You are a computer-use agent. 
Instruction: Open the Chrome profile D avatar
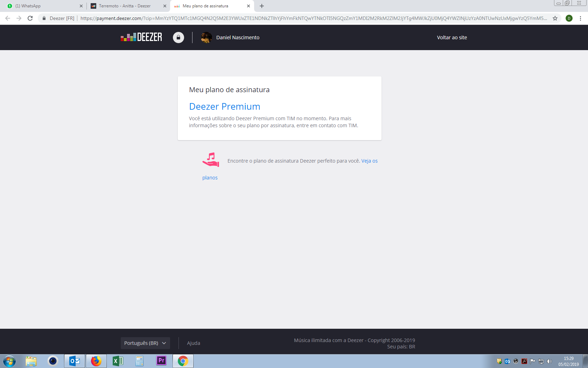tap(569, 18)
